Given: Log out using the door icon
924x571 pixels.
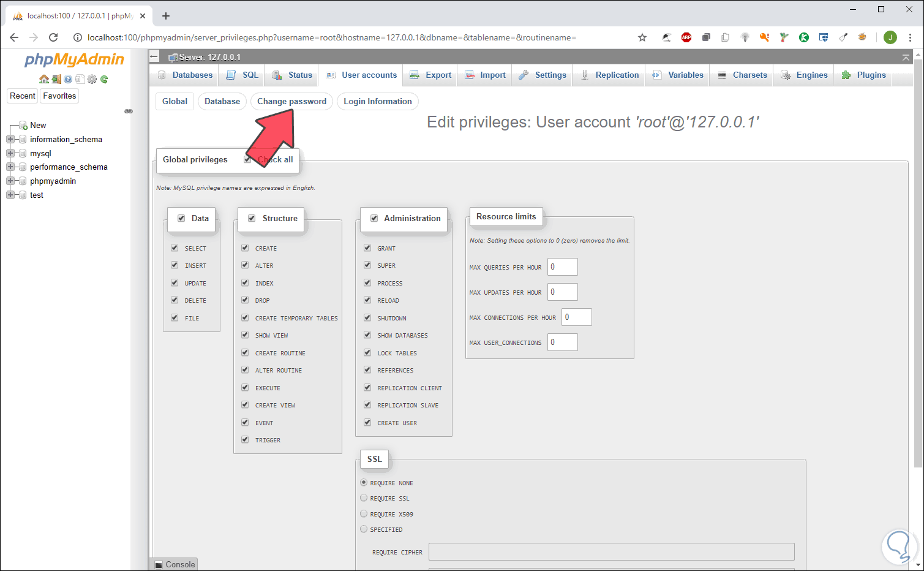Looking at the screenshot, I should [x=56, y=79].
